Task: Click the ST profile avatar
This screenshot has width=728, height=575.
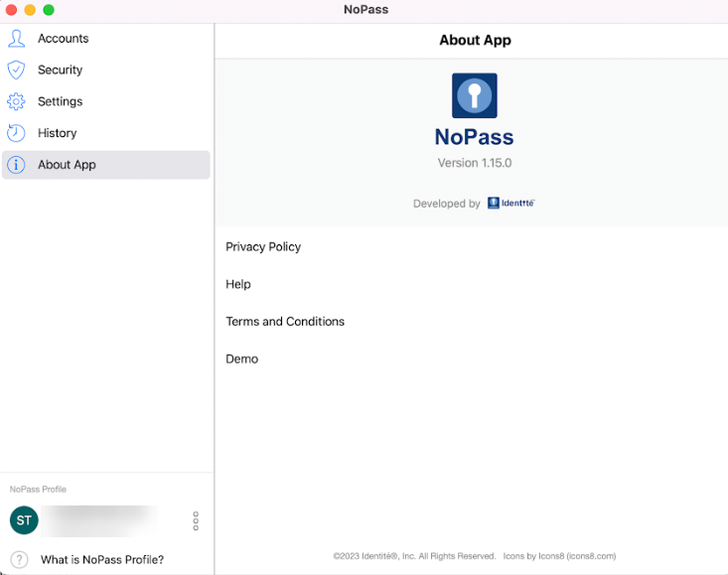Action: point(24,520)
